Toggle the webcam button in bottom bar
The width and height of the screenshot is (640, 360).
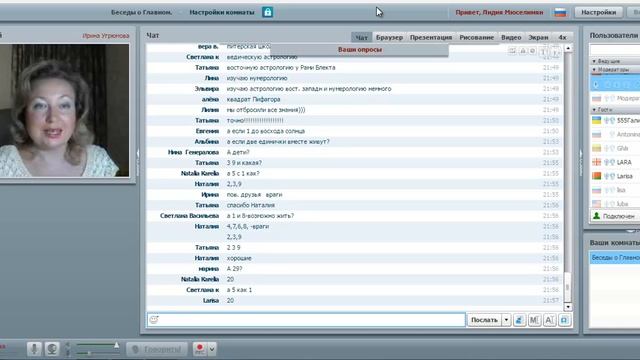(x=52, y=349)
